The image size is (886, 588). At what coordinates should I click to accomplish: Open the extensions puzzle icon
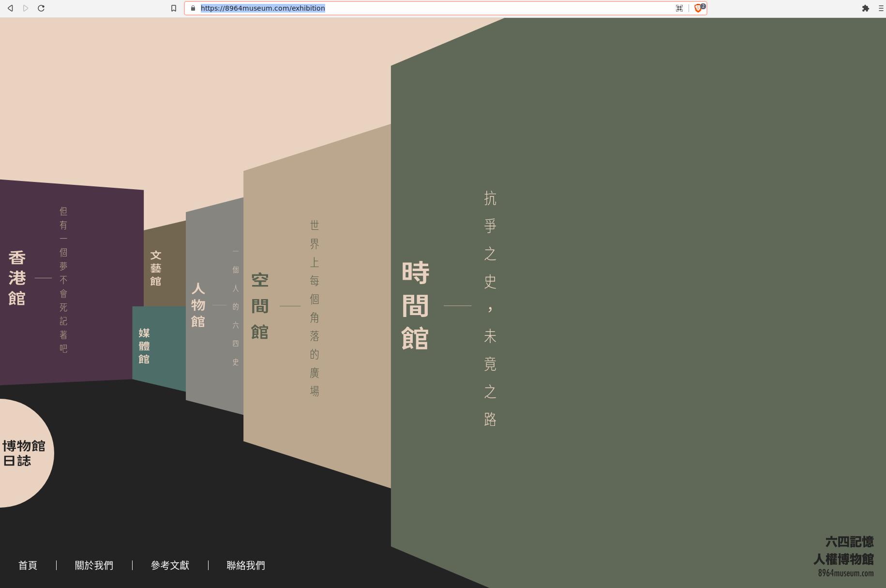click(865, 8)
